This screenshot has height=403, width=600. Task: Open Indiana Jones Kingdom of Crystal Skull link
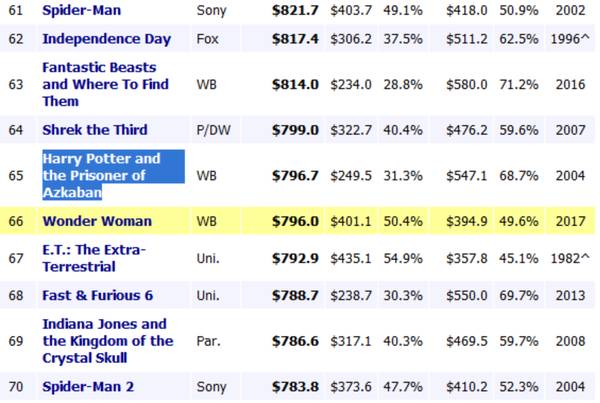(x=104, y=340)
